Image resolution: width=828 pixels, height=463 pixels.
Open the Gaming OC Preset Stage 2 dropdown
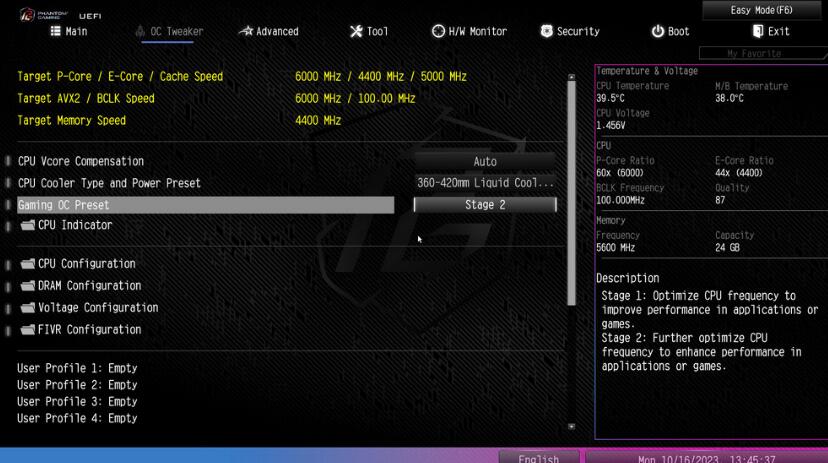point(485,205)
